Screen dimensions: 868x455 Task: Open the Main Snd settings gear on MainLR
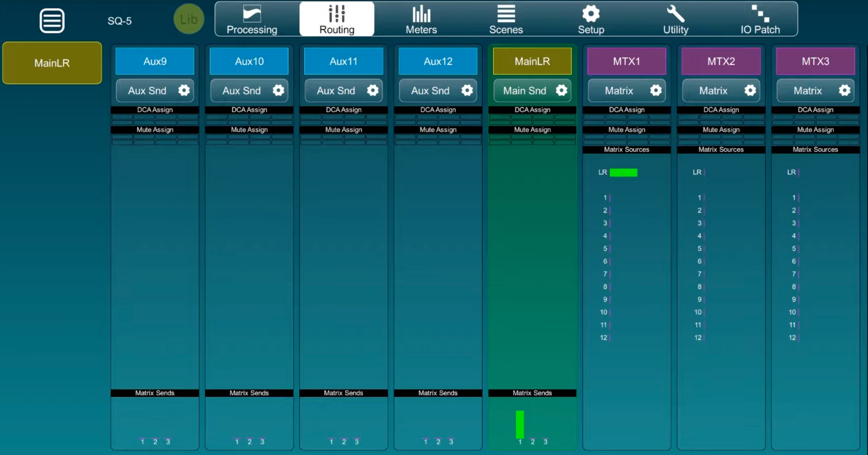[561, 90]
